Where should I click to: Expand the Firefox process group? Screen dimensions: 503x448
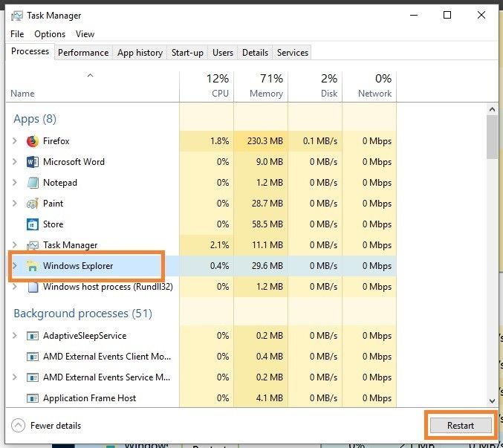pyautogui.click(x=14, y=140)
